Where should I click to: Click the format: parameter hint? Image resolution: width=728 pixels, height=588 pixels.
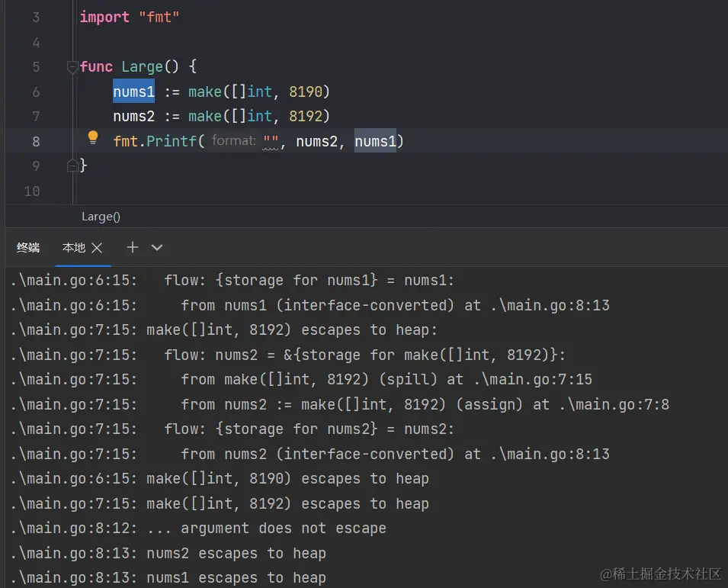pos(234,141)
